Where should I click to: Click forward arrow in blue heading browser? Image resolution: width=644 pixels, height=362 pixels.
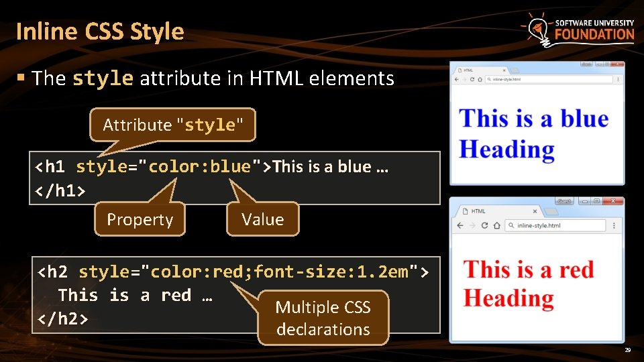(x=464, y=79)
